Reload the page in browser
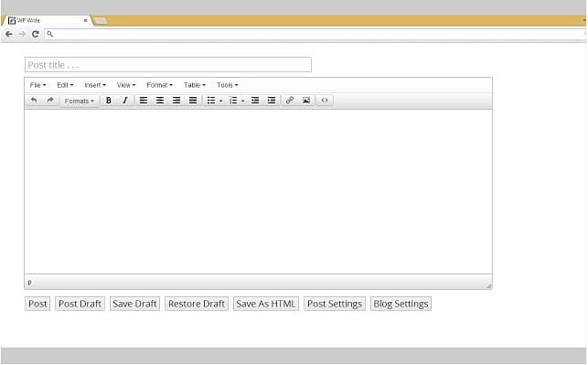Screen dimensions: 588x365 36,34
